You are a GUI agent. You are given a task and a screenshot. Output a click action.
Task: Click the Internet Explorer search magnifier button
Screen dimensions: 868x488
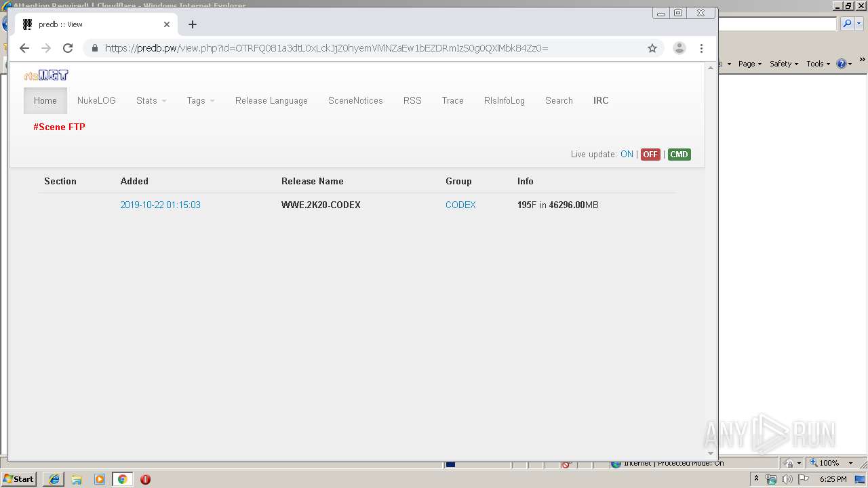[847, 24]
